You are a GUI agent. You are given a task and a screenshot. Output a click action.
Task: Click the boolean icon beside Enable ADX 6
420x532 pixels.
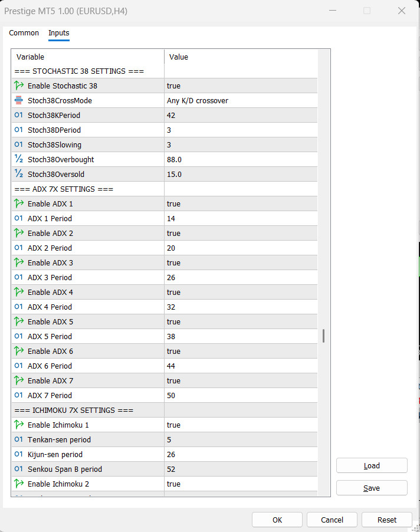coord(19,351)
